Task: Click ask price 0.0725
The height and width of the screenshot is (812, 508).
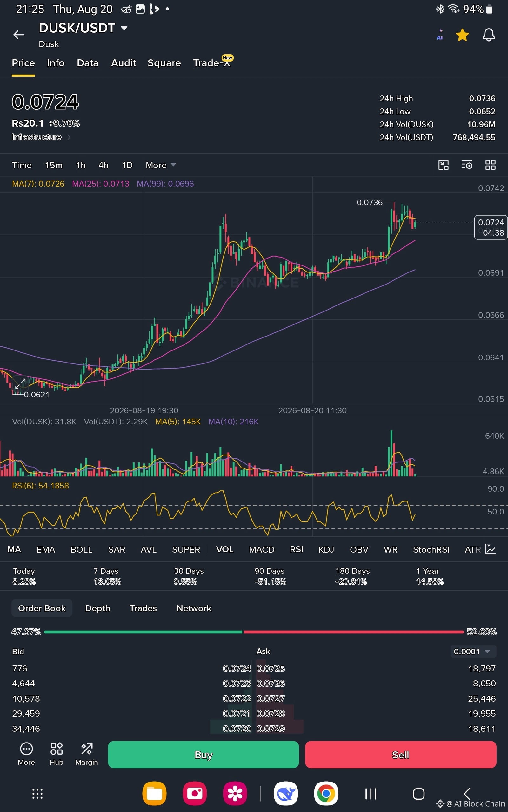Action: pos(271,668)
